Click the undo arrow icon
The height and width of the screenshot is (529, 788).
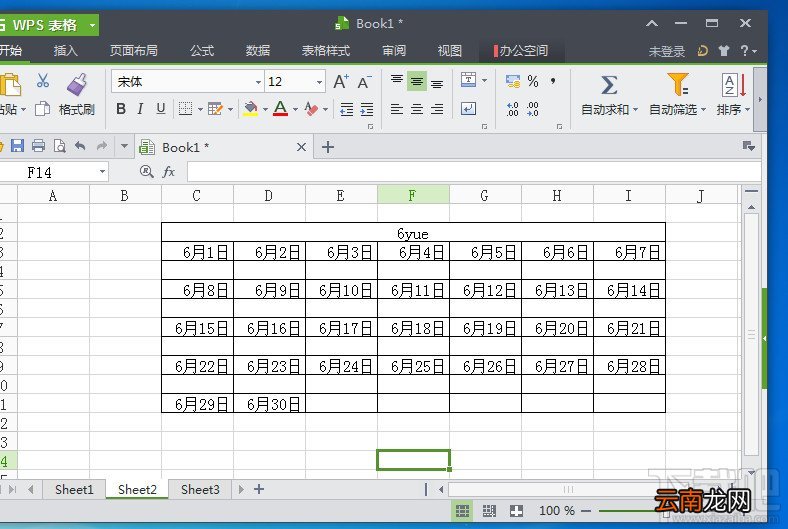(x=80, y=146)
